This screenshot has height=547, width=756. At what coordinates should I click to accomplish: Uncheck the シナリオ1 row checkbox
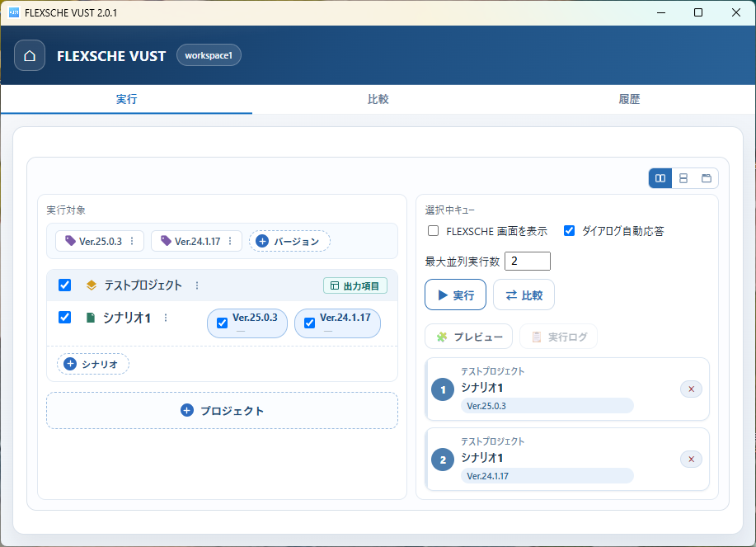pyautogui.click(x=64, y=318)
